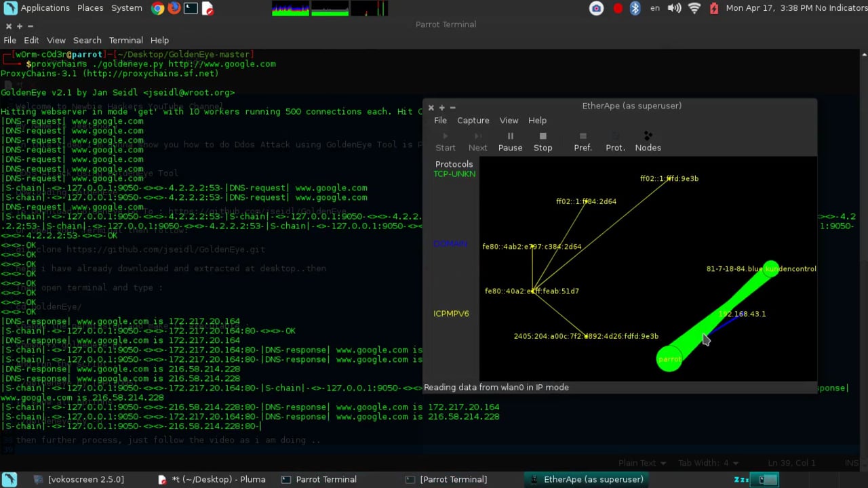Click the ProxyChains-3.1 output line

(x=110, y=73)
